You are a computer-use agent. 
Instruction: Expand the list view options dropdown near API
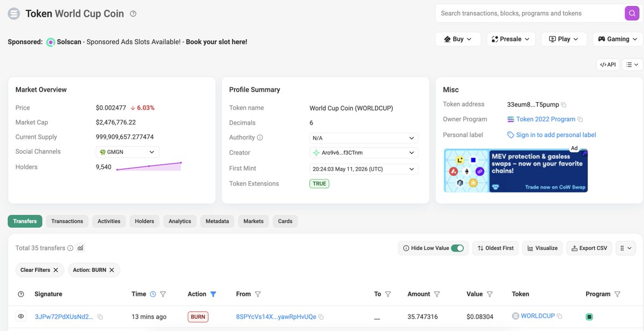[x=632, y=64]
